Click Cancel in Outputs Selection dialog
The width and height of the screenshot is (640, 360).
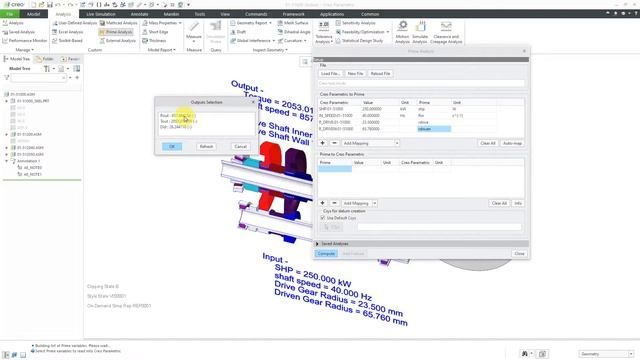coord(240,147)
